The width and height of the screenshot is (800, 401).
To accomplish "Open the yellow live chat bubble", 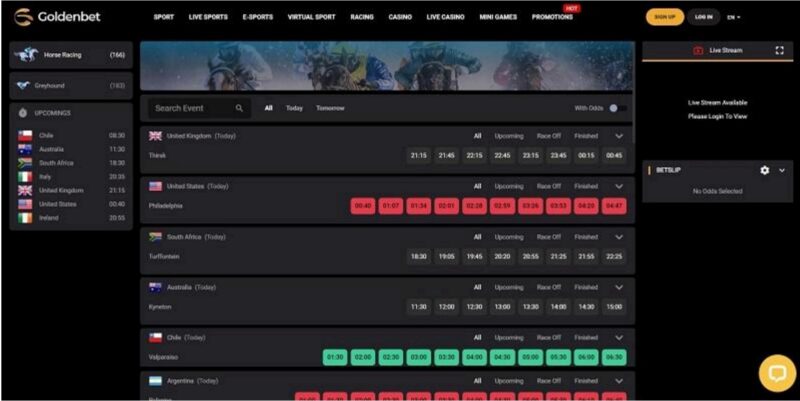I will pyautogui.click(x=776, y=373).
